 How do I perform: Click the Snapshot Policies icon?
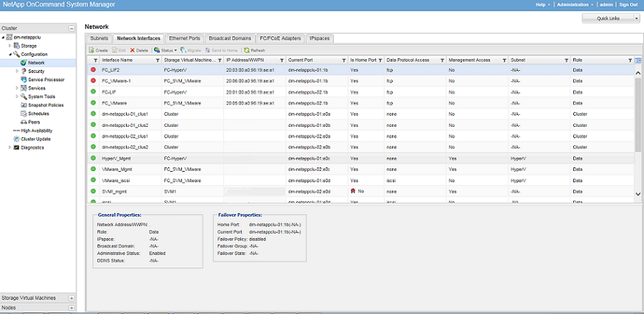[x=24, y=105]
